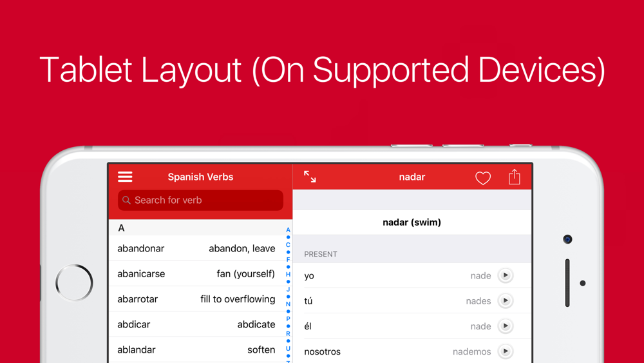Play audio for yo nade
The width and height of the screenshot is (644, 363).
click(506, 275)
